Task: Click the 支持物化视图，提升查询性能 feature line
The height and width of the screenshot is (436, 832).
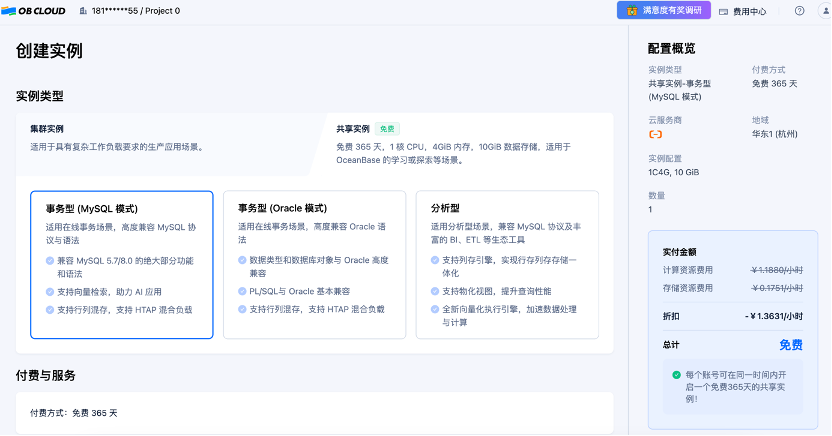Action: [497, 291]
